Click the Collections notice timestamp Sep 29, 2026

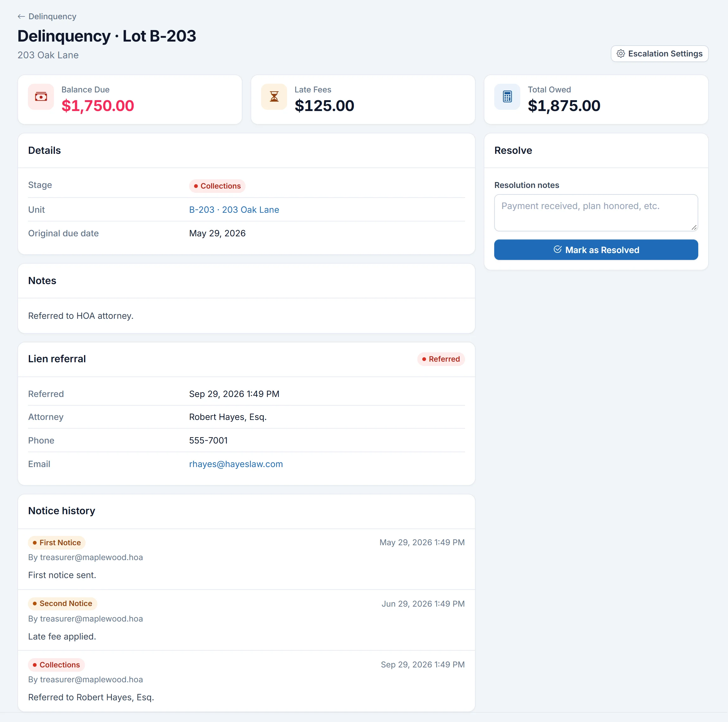point(422,664)
